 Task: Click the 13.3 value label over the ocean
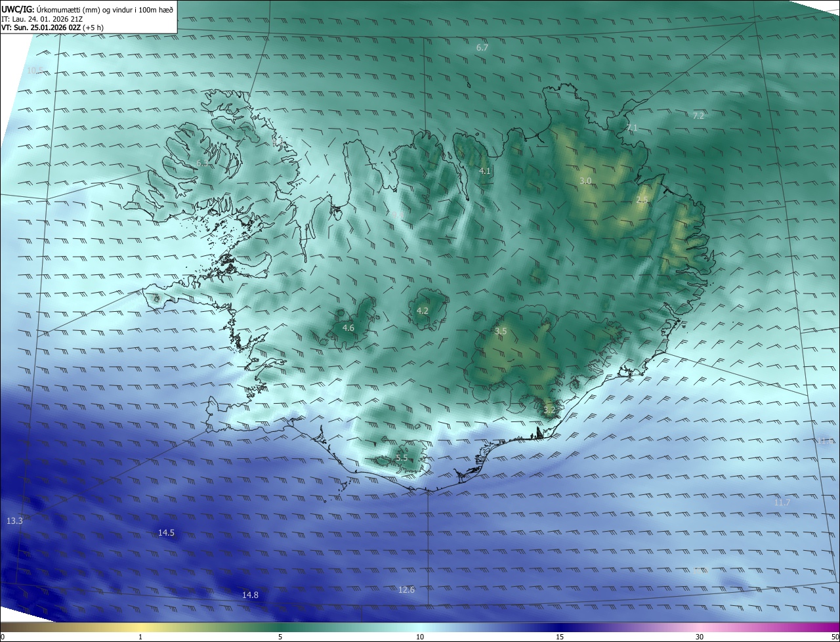pos(14,521)
